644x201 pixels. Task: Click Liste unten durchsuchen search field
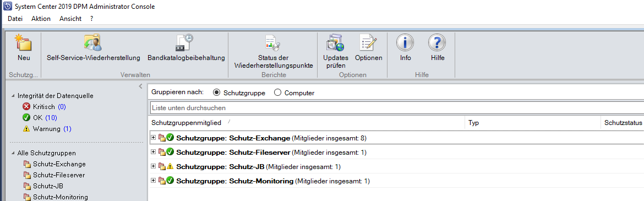pyautogui.click(x=397, y=108)
